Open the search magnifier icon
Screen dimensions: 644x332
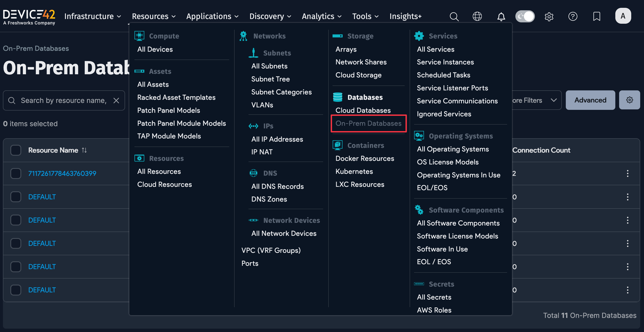point(454,16)
